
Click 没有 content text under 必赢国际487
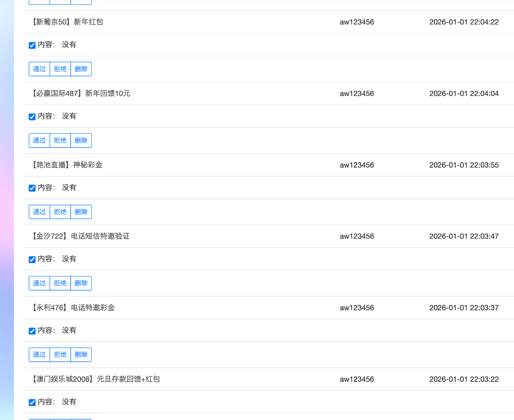click(69, 116)
